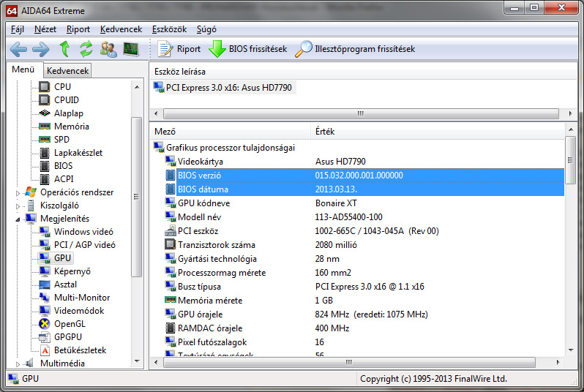Click Illesztőprogram frissítések toolbar button

click(x=355, y=49)
